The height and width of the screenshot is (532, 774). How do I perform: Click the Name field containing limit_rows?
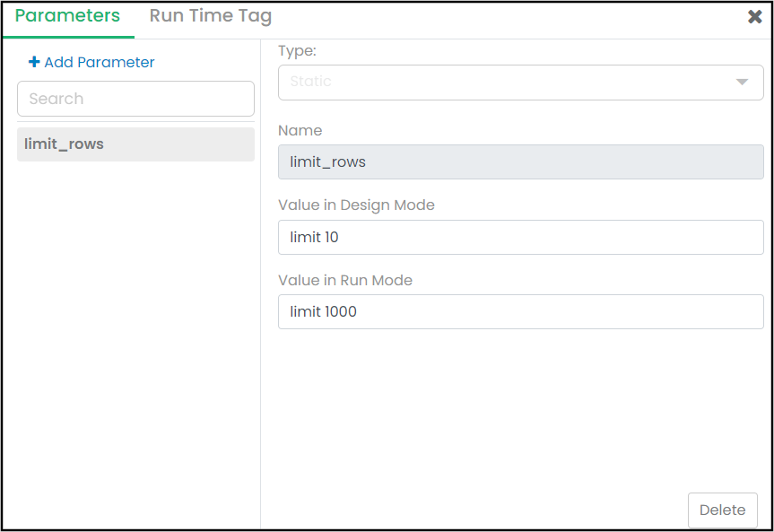click(520, 162)
